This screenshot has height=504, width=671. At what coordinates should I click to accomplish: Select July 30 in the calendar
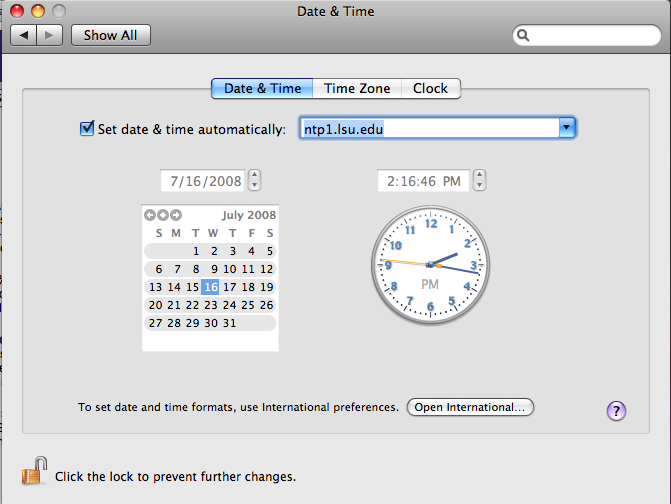point(211,323)
